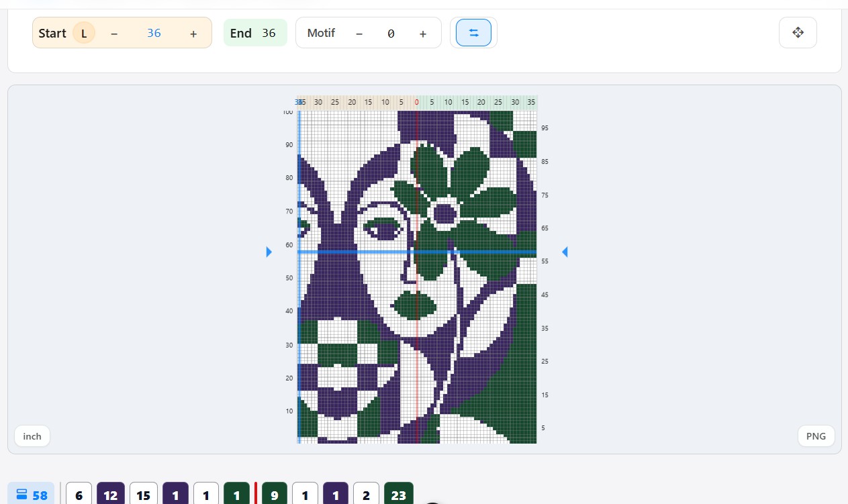Click the knitting chart pattern image
Screen dimensions: 848x504
pyautogui.click(x=417, y=277)
